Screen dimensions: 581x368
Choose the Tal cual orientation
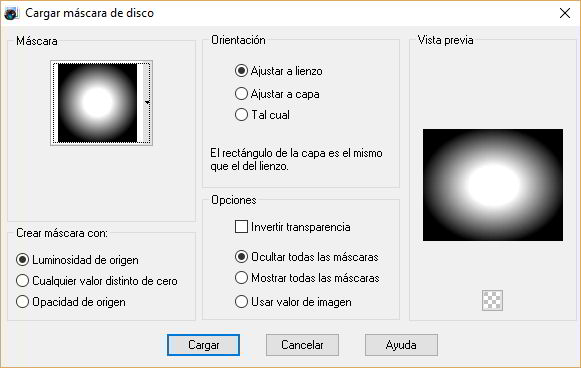pyautogui.click(x=262, y=115)
